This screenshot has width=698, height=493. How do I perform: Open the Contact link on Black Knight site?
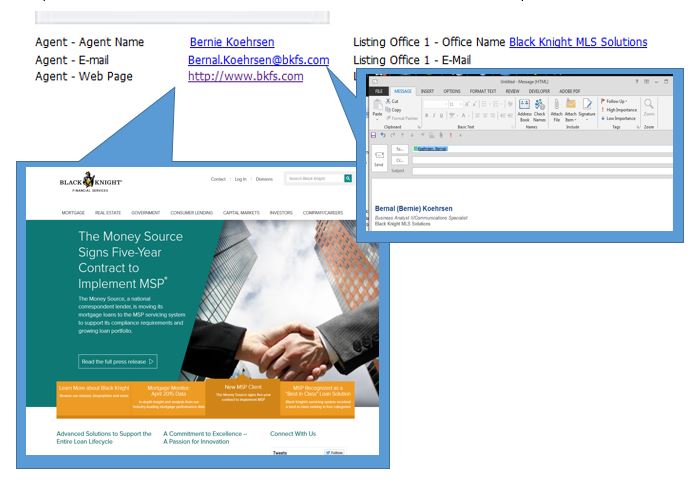coord(218,179)
